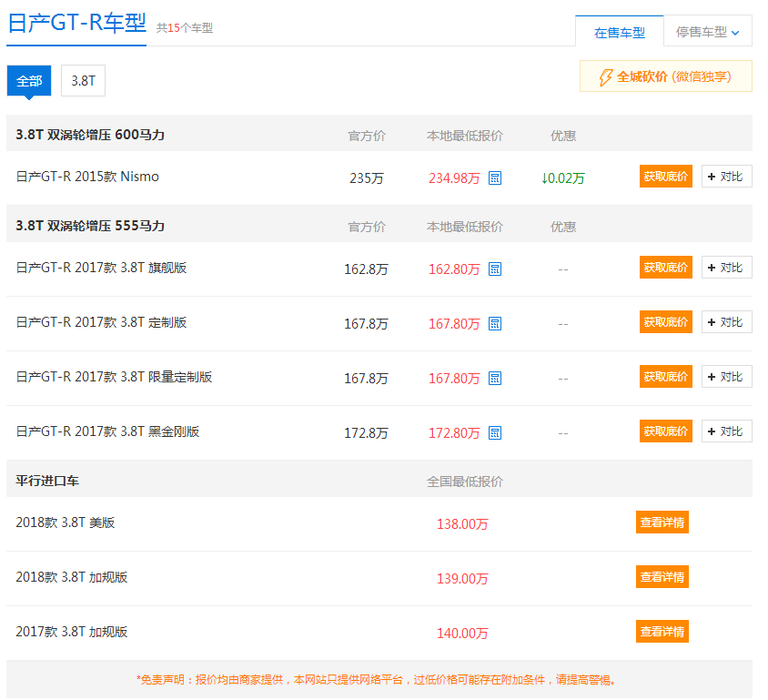Add 2017款 定制版 to 对比
768x700 pixels.
point(727,322)
